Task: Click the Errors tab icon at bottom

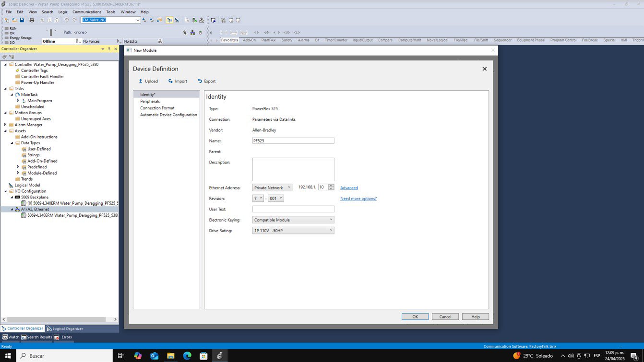Action: tap(57, 337)
